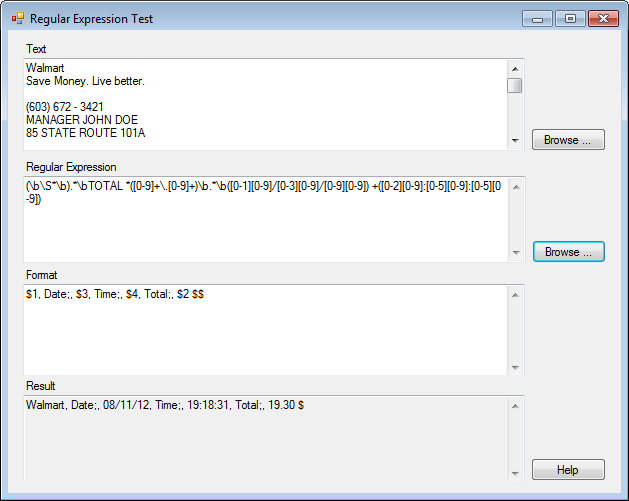Click the Text box scroll up arrow
Image resolution: width=629 pixels, height=501 pixels.
[x=515, y=68]
